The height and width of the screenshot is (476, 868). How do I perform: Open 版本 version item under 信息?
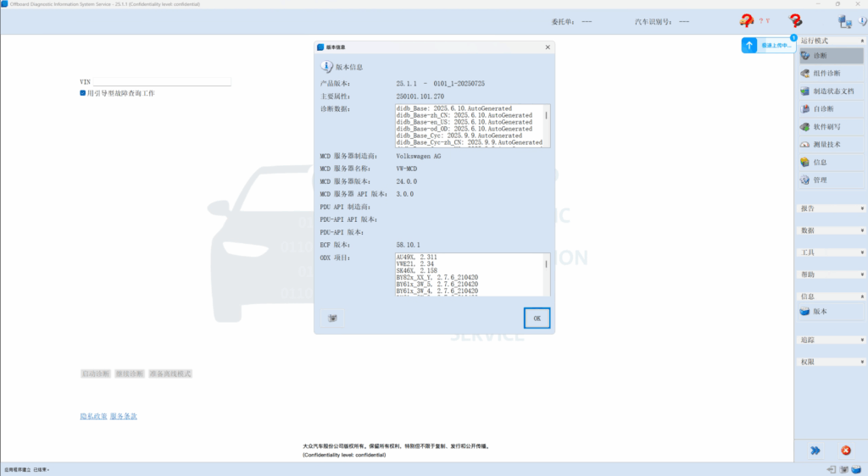[x=820, y=312]
